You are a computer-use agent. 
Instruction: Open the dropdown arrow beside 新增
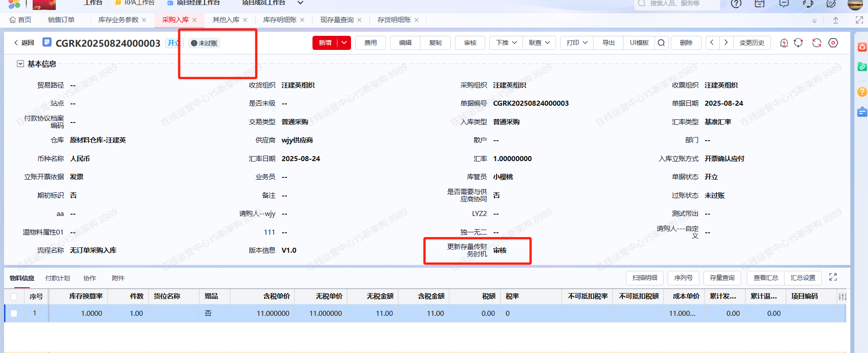click(x=344, y=43)
